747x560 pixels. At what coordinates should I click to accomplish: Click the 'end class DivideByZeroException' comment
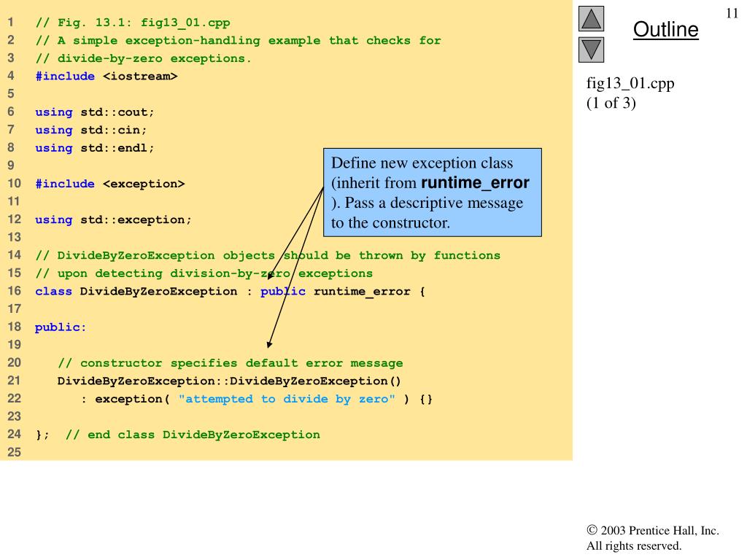(x=193, y=435)
